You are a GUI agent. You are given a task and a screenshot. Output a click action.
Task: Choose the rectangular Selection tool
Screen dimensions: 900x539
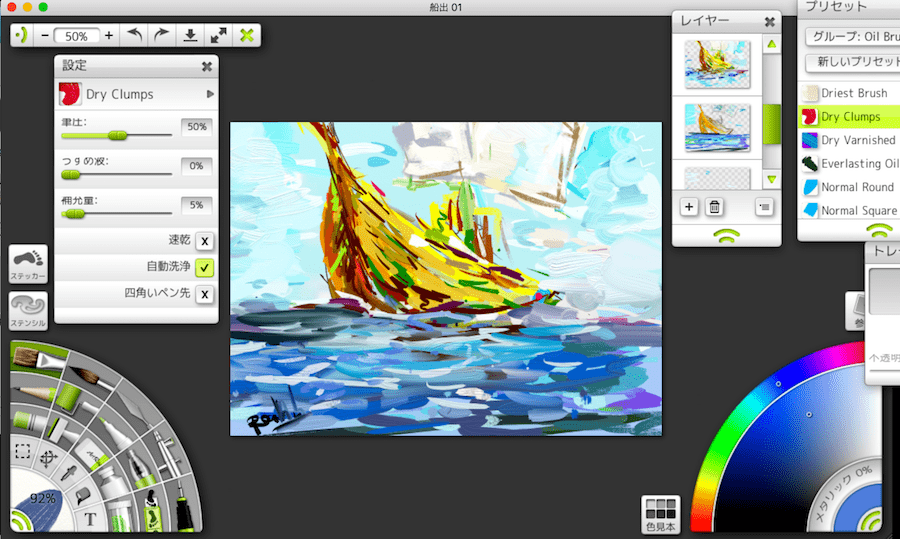[x=22, y=451]
